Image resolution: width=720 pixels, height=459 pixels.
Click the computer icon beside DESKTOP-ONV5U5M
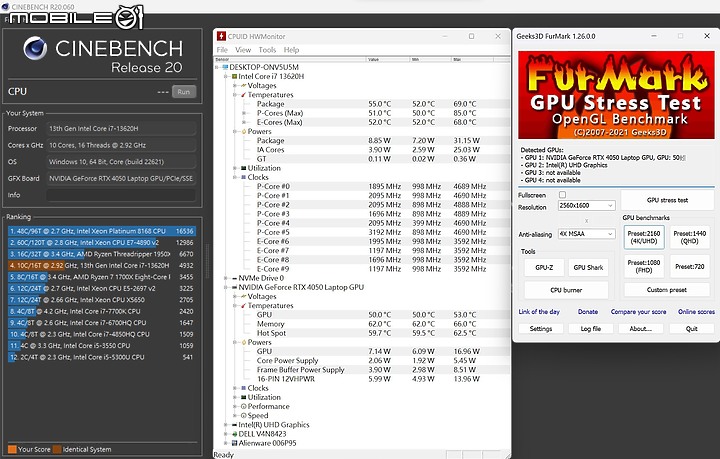click(x=225, y=67)
